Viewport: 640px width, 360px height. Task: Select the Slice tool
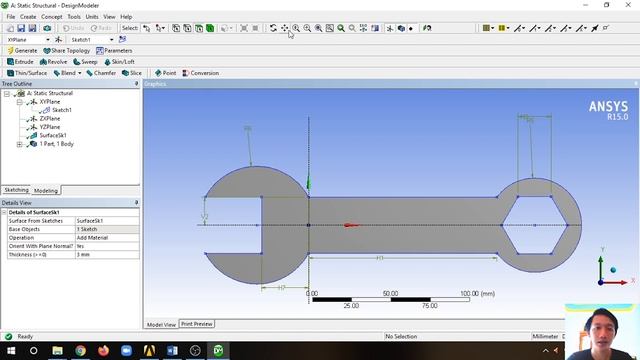132,73
